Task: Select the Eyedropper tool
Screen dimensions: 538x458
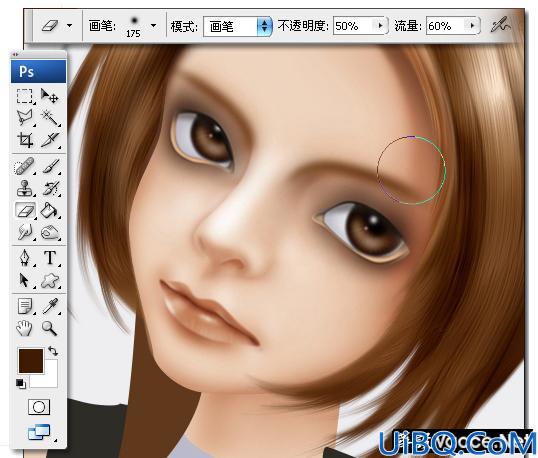Action: pyautogui.click(x=50, y=306)
